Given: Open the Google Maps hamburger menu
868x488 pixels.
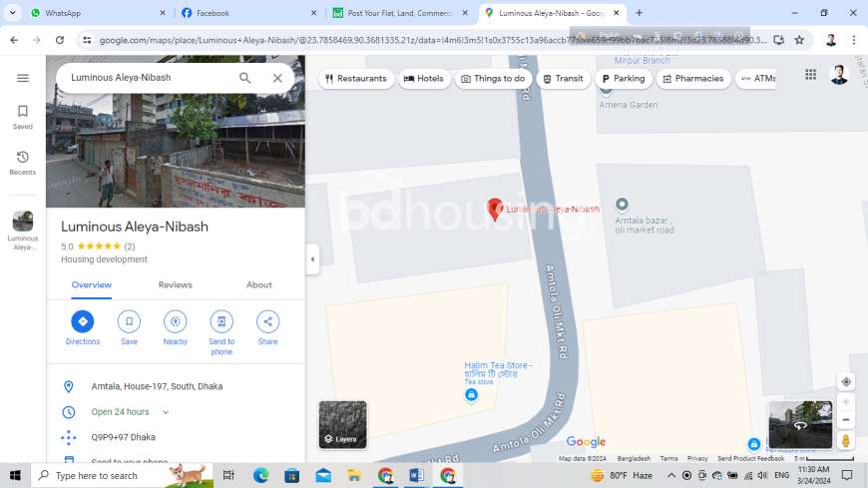Looking at the screenshot, I should pos(23,78).
